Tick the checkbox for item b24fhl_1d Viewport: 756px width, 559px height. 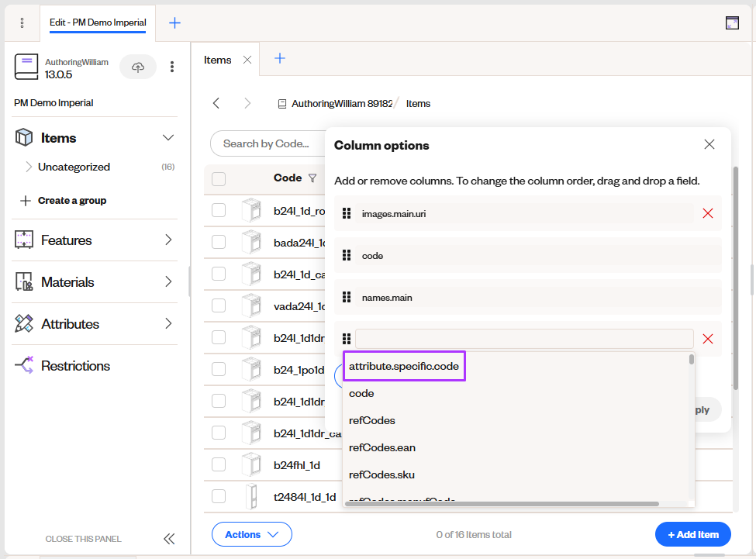coord(218,464)
